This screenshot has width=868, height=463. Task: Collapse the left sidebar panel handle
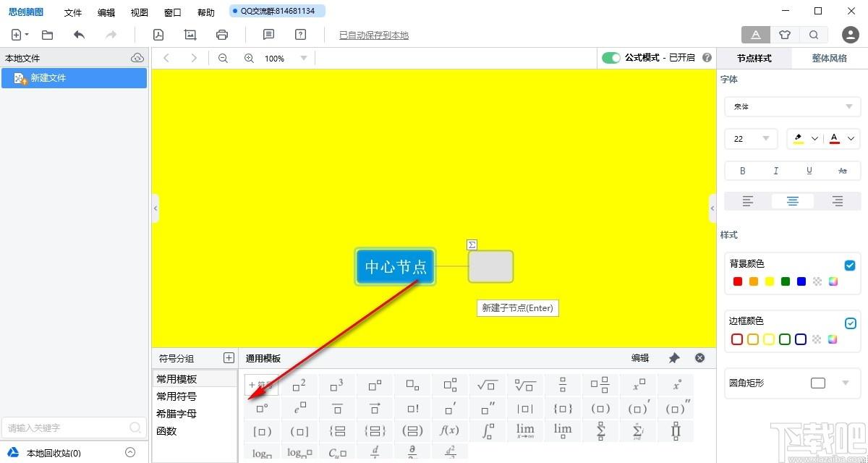click(155, 208)
